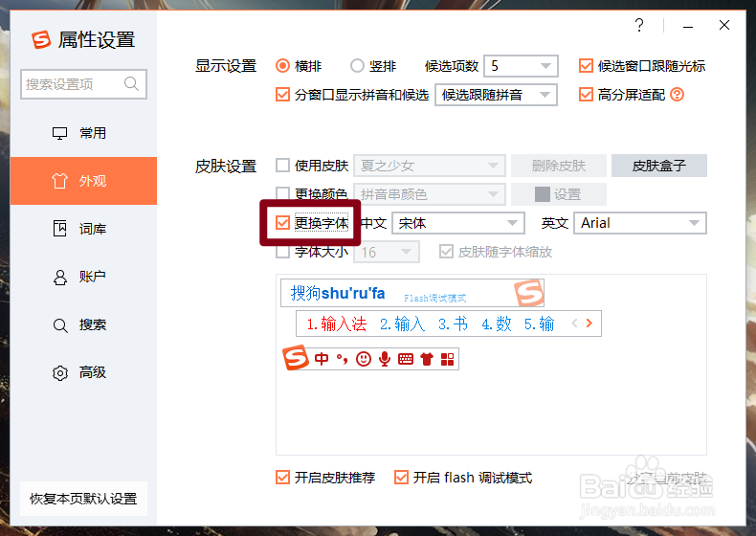756x536 pixels.
Task: Click the 搜狗shu'ru'fa pinyin preview text
Action: 338,293
